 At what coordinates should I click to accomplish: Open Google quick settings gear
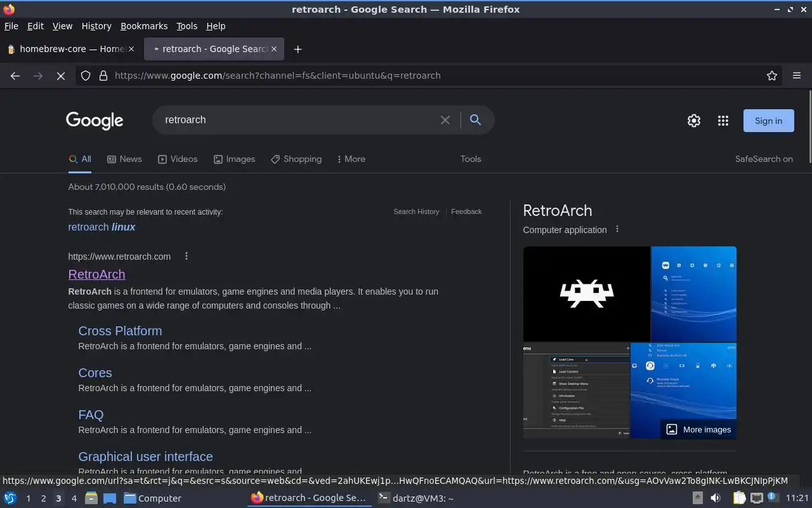pyautogui.click(x=694, y=121)
